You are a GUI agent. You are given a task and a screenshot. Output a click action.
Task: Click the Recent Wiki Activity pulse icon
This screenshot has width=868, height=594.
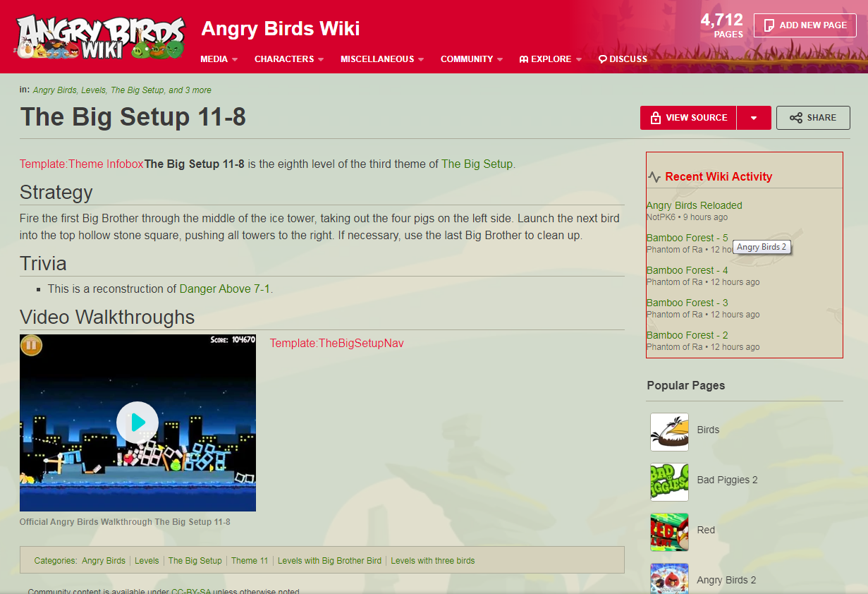click(x=654, y=177)
